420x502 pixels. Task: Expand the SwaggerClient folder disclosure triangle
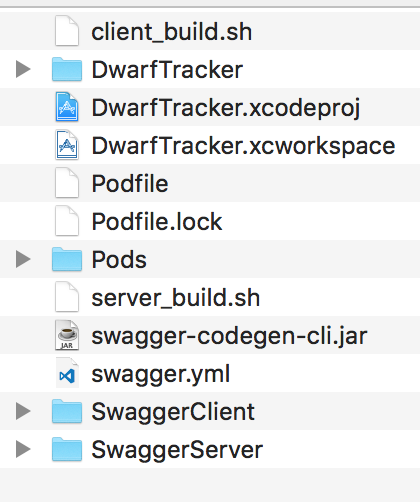23,411
